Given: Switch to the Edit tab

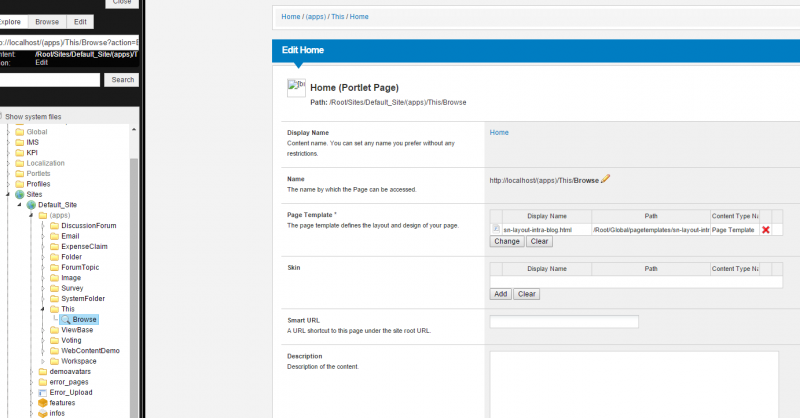Looking at the screenshot, I should (80, 22).
